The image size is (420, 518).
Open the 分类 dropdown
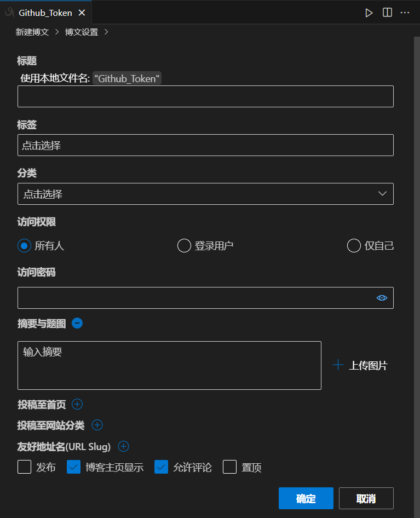coord(205,194)
